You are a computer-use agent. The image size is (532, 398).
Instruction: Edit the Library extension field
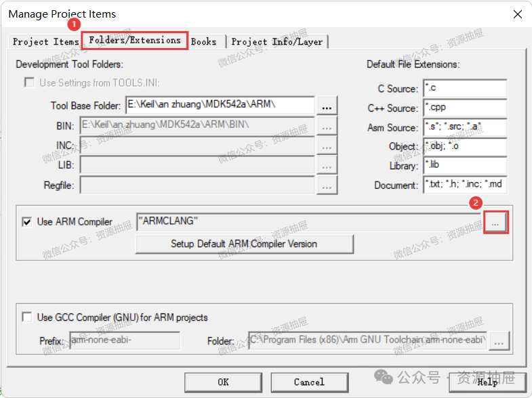[x=465, y=166]
